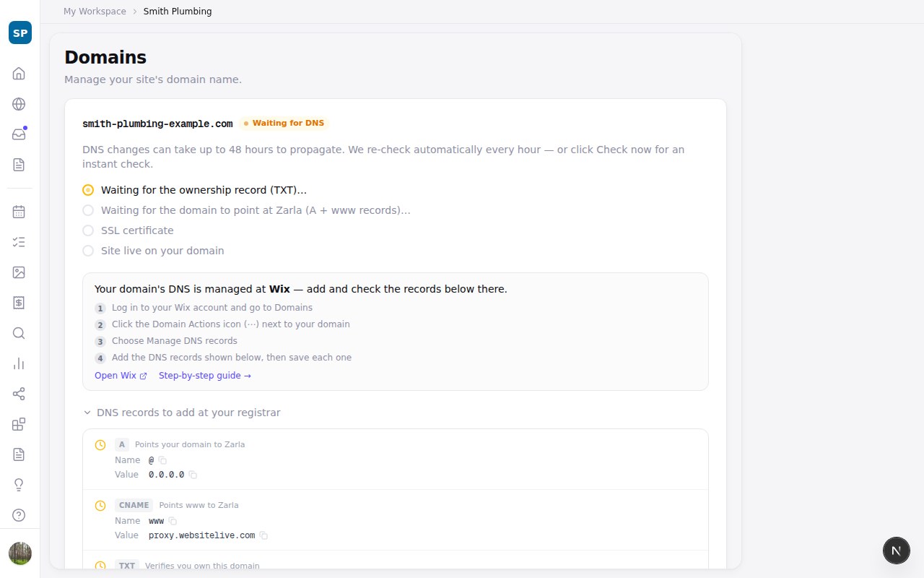The width and height of the screenshot is (924, 578).
Task: Open the share nodes icon in sidebar
Action: click(19, 394)
